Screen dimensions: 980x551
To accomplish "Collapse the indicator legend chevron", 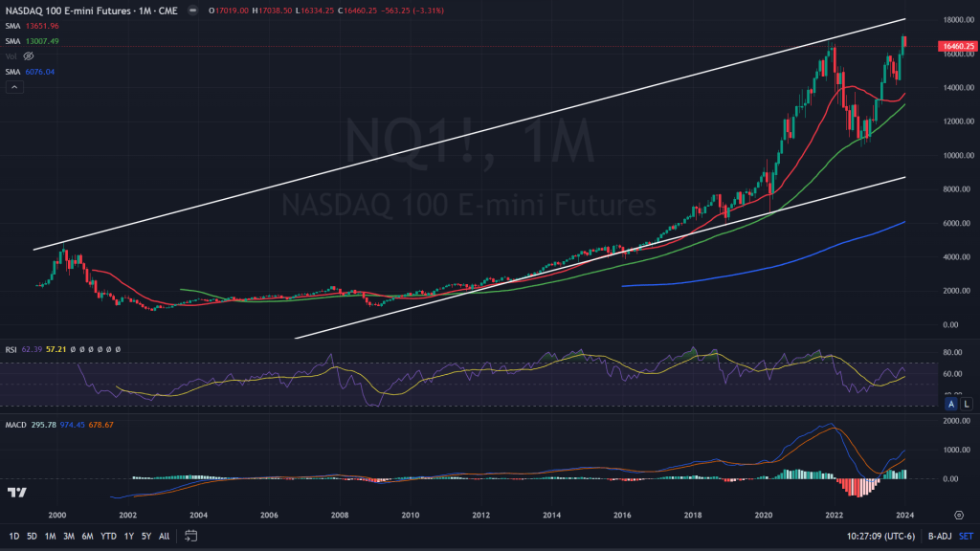I will (x=14, y=87).
